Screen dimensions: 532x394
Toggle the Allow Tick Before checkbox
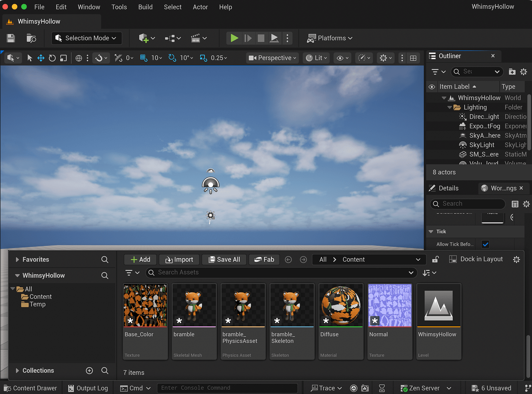[485, 244]
